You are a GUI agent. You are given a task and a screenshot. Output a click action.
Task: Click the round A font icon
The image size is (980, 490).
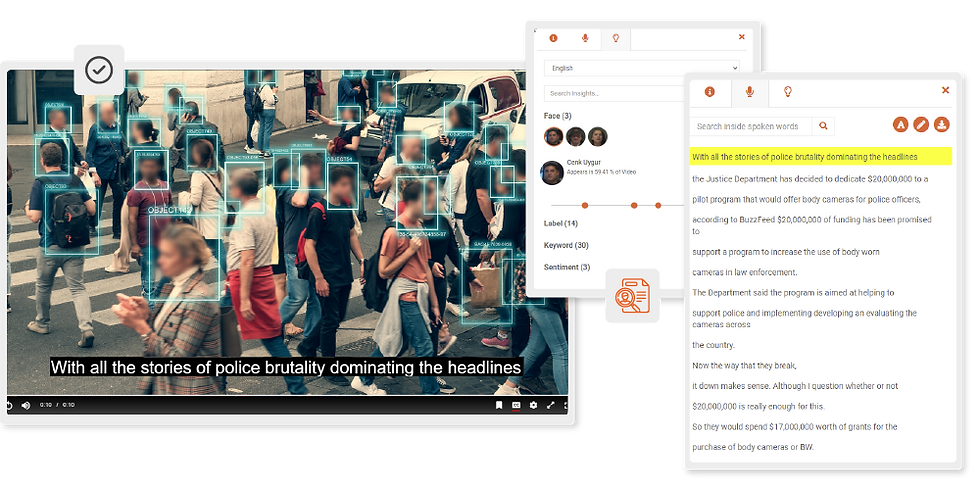pyautogui.click(x=900, y=124)
